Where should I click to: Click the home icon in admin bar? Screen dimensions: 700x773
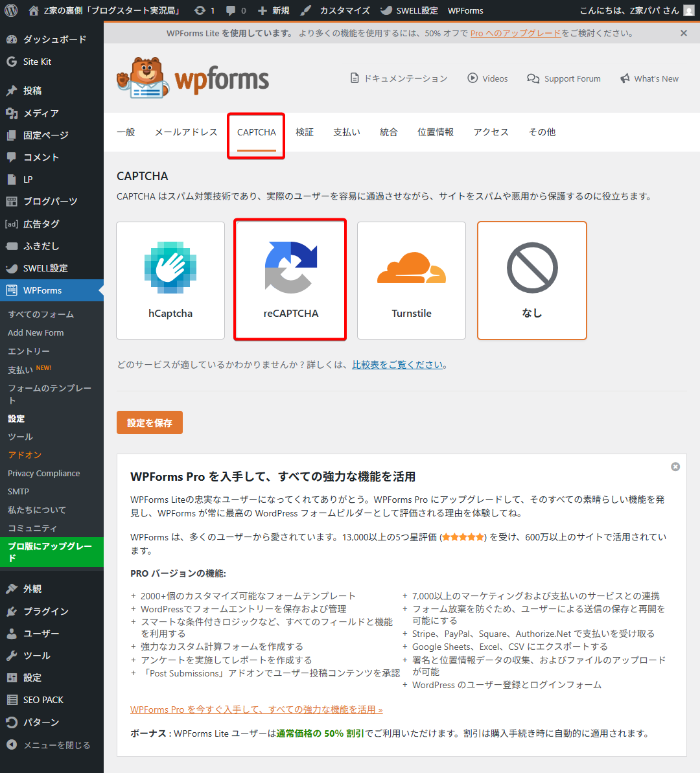(x=34, y=10)
